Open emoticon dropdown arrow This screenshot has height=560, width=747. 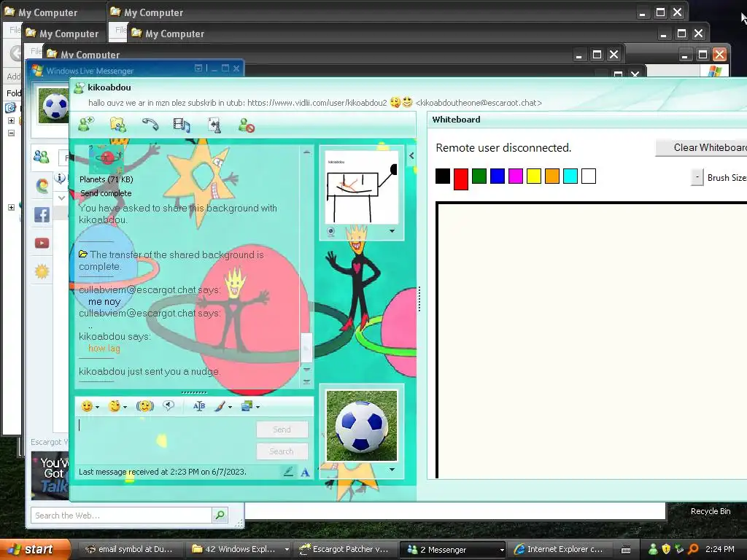point(97,407)
